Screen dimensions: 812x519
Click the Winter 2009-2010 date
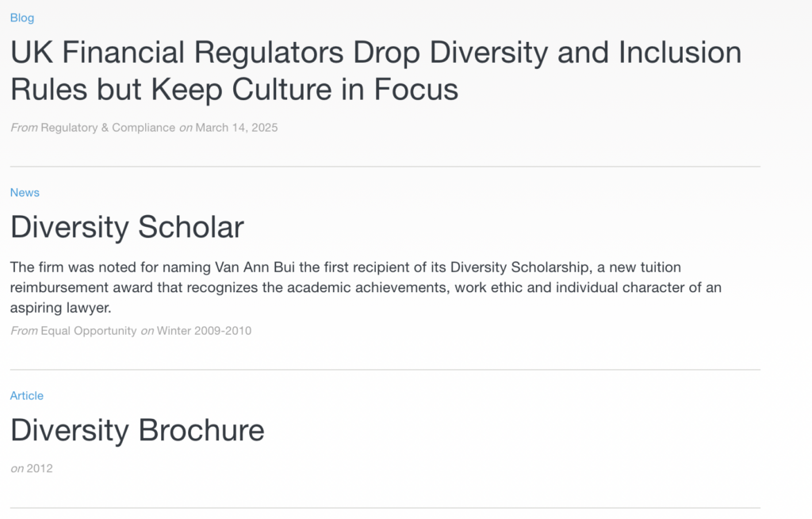(204, 331)
